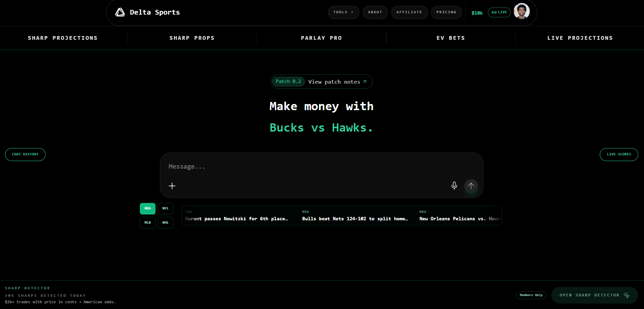Image resolution: width=644 pixels, height=309 pixels.
Task: Select the NFL league filter
Action: [x=165, y=209]
